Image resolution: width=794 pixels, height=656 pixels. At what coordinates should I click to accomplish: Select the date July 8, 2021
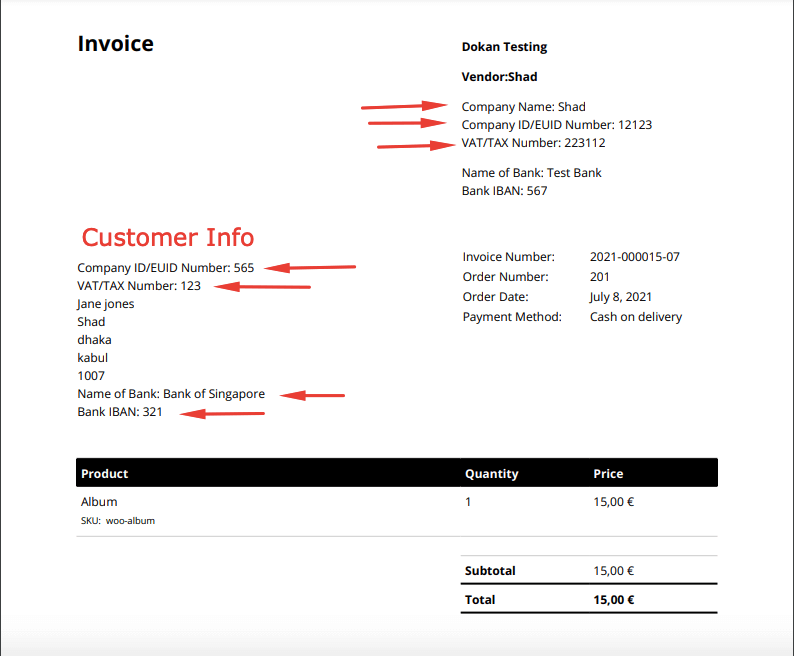point(620,297)
